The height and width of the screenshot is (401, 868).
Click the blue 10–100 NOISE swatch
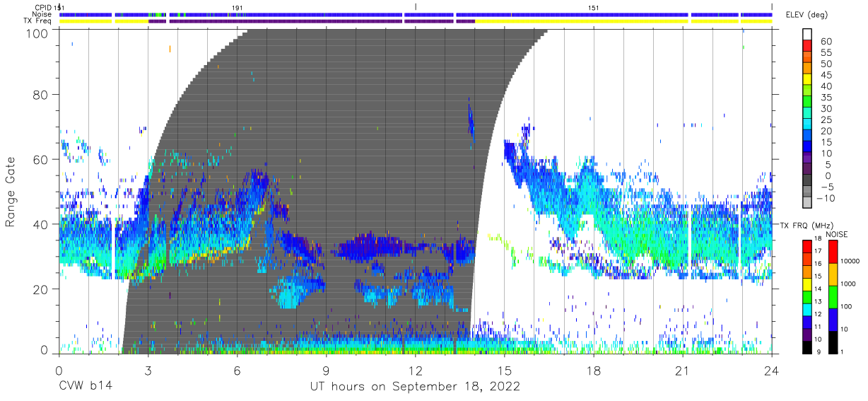coord(835,319)
